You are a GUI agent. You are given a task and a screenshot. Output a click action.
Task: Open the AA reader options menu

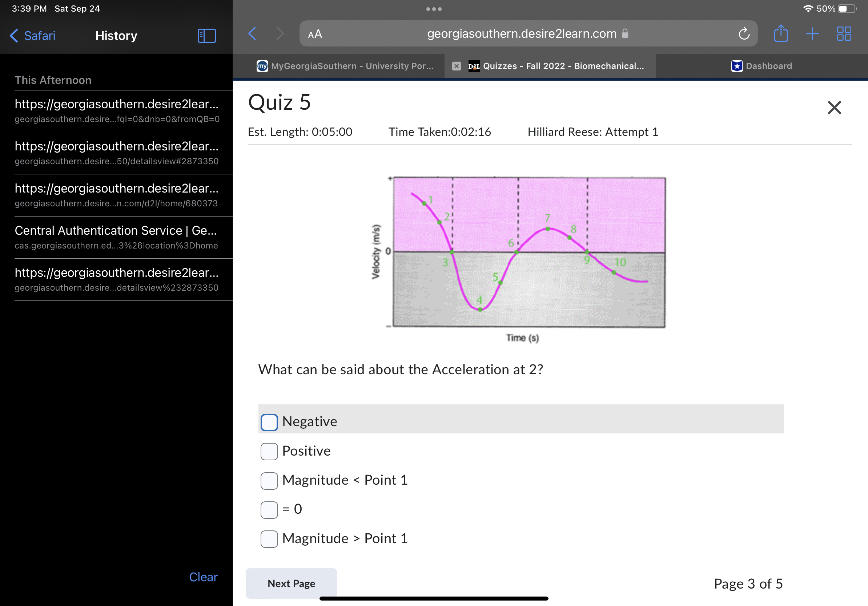coord(315,35)
